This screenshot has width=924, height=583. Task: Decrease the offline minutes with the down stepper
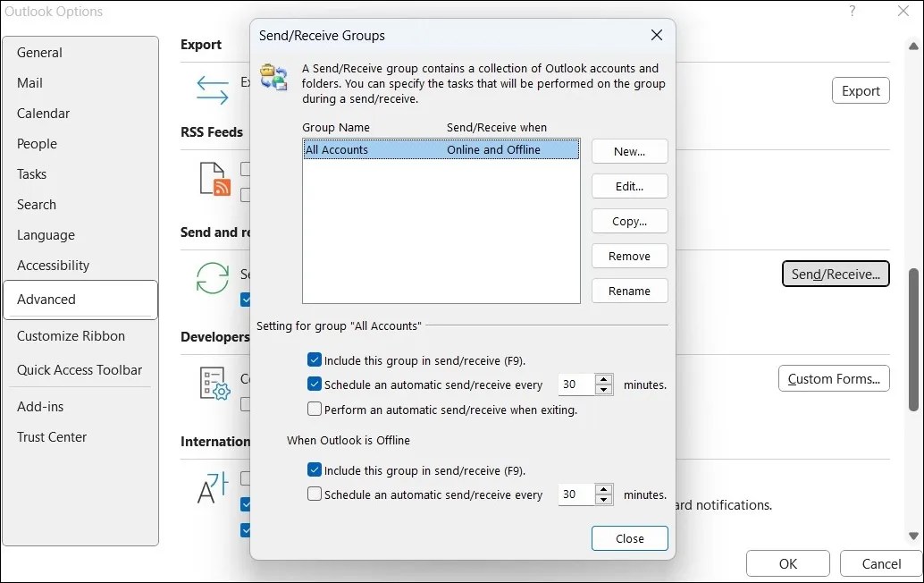pos(605,499)
